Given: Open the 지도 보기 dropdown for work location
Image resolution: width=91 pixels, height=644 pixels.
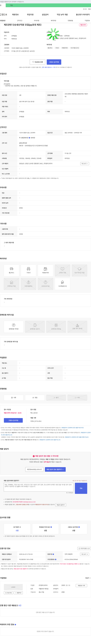Looking at the screenshot, I should [84, 164].
